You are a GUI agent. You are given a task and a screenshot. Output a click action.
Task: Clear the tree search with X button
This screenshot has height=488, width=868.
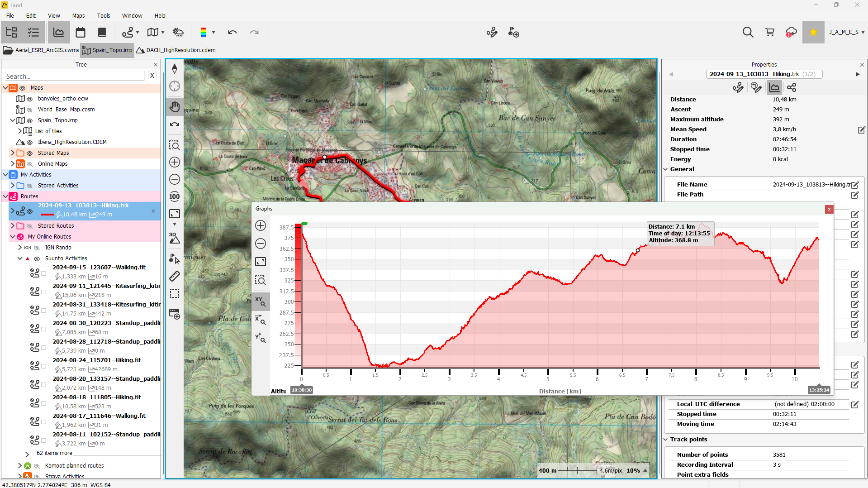[152, 76]
